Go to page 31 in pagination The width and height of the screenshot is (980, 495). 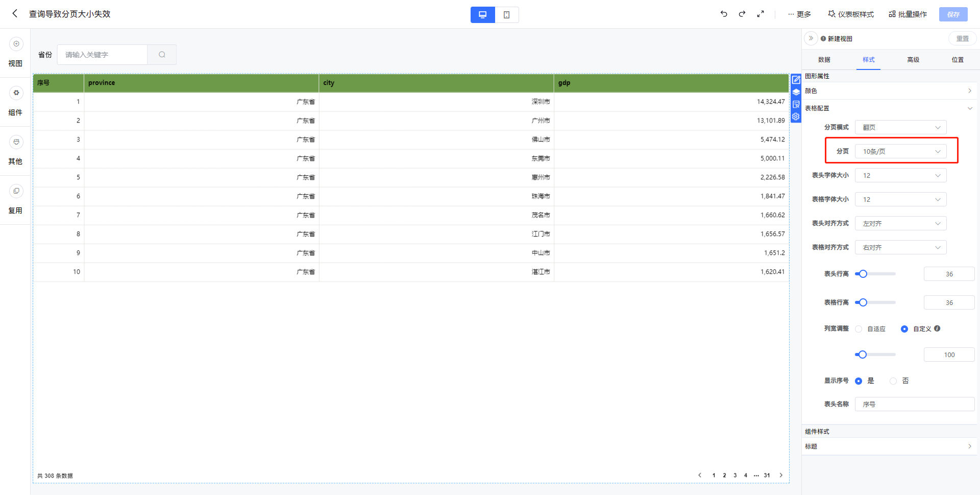point(767,475)
